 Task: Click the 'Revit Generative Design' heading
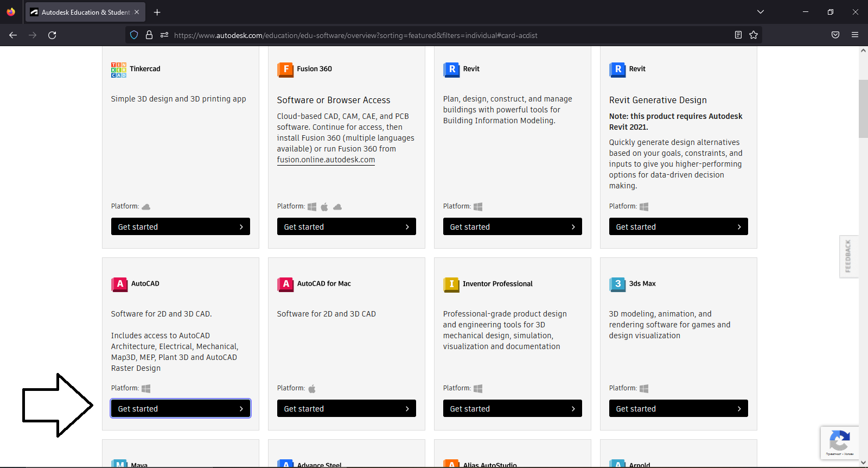coord(658,100)
